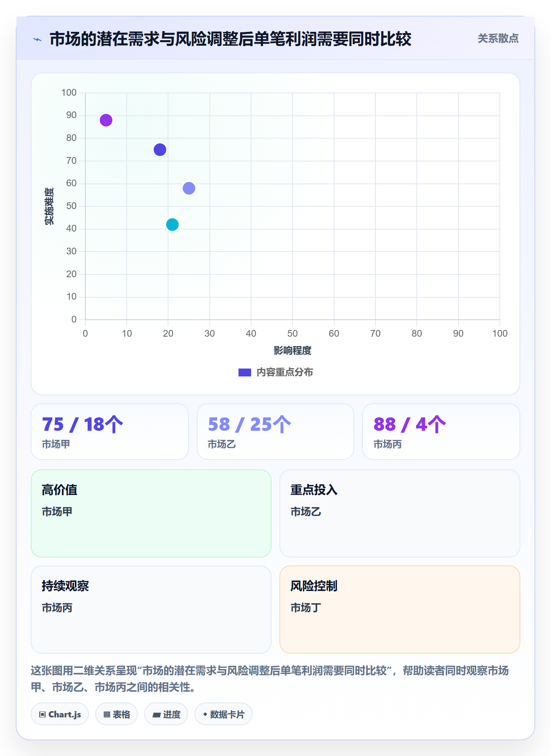The width and height of the screenshot is (551, 756).
Task: Open the 市场甲 stat card 75 / 18个
Action: click(x=110, y=432)
